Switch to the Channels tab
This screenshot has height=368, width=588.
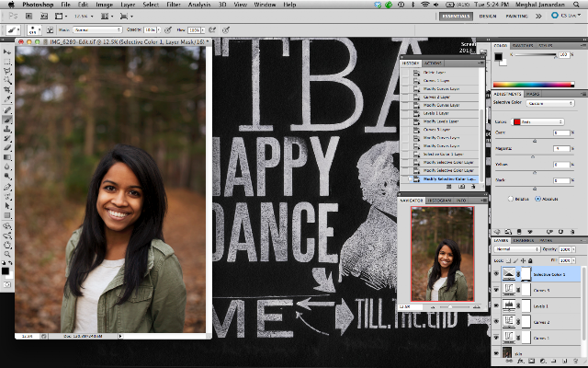coord(523,240)
